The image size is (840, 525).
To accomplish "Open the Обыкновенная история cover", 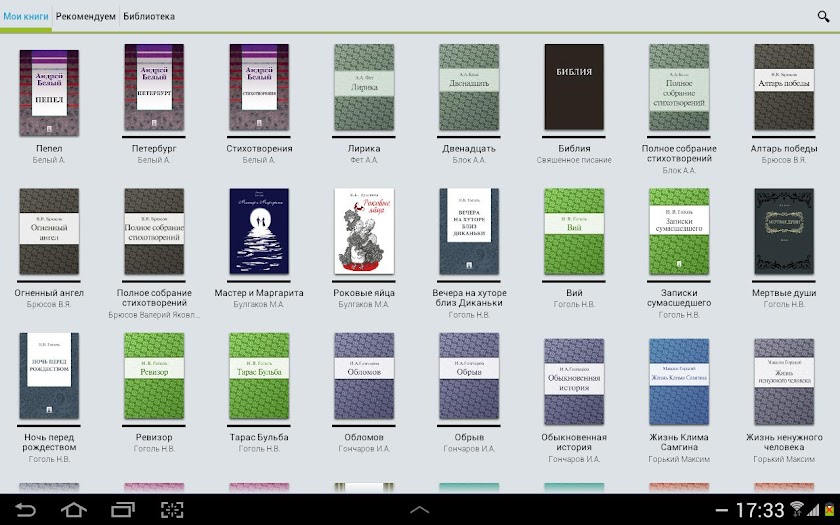I will pos(574,381).
